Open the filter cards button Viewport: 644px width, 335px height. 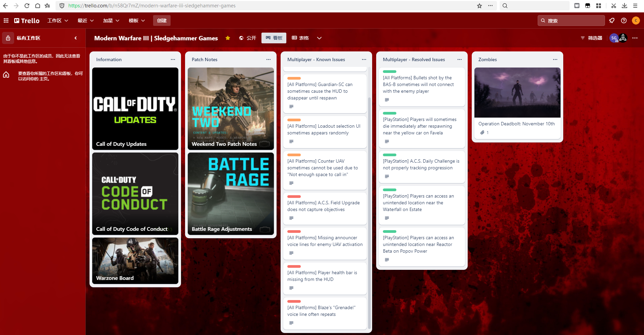pos(592,38)
